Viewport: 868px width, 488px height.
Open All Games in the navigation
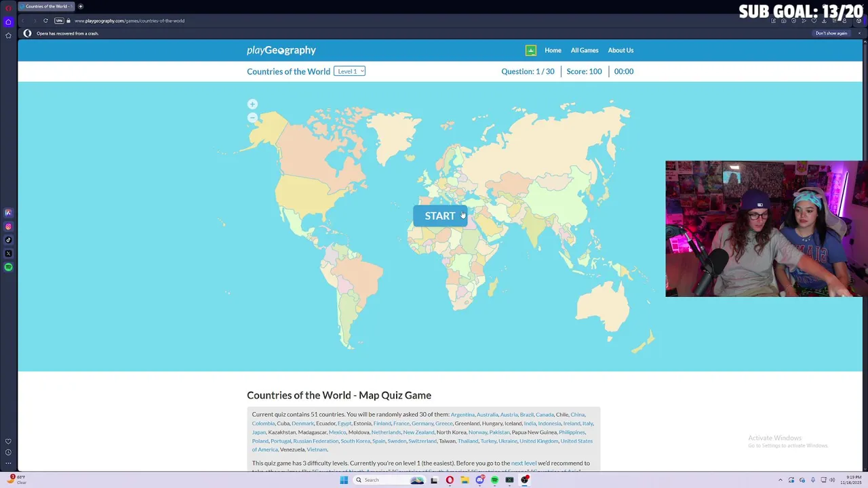[x=585, y=50]
